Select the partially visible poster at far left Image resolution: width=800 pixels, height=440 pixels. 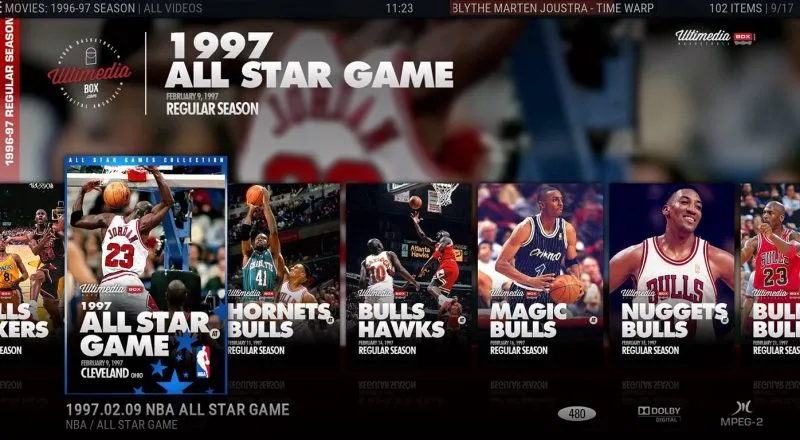[27, 270]
